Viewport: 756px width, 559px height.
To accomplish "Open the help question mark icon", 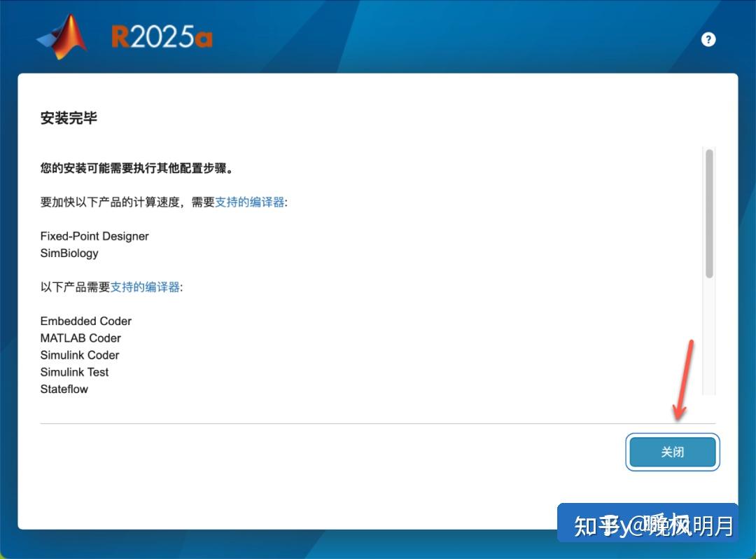I will (x=708, y=39).
